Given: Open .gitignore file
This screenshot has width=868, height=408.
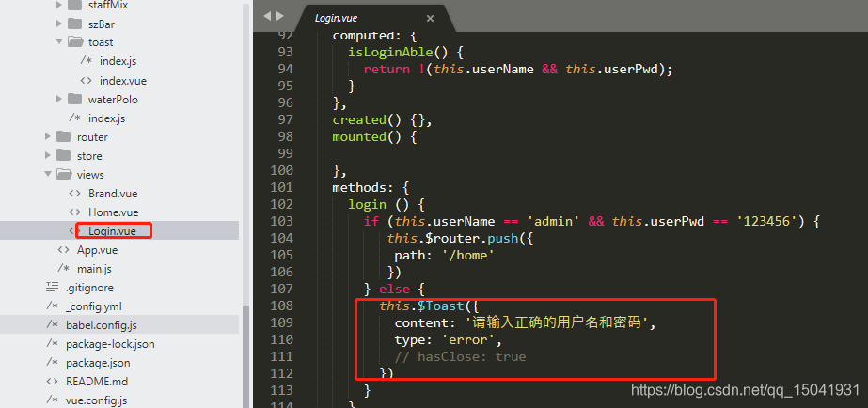Looking at the screenshot, I should [x=89, y=288].
